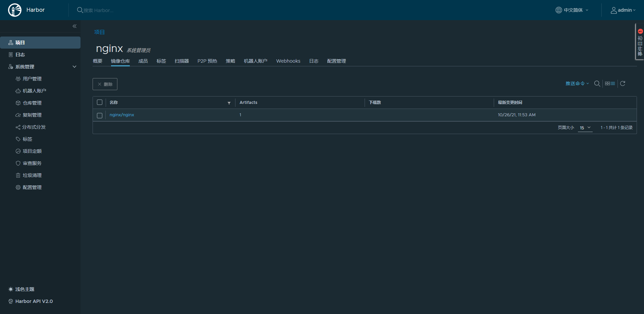Image resolution: width=644 pixels, height=314 pixels.
Task: Collapse the sidebar with double-chevron icon
Action: [x=74, y=26]
